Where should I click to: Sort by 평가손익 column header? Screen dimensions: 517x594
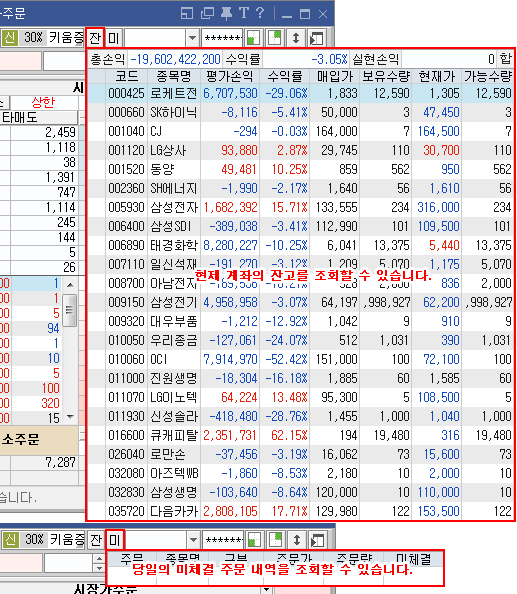pos(230,77)
